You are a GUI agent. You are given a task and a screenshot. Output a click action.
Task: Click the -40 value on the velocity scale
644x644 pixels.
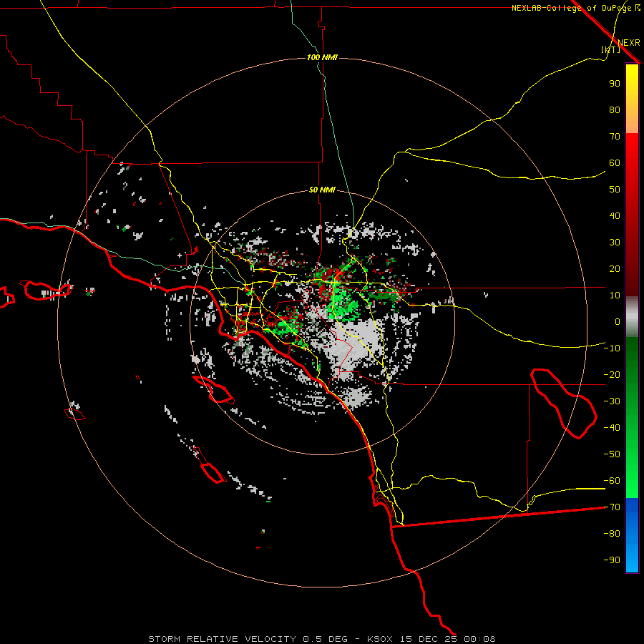[x=612, y=428]
